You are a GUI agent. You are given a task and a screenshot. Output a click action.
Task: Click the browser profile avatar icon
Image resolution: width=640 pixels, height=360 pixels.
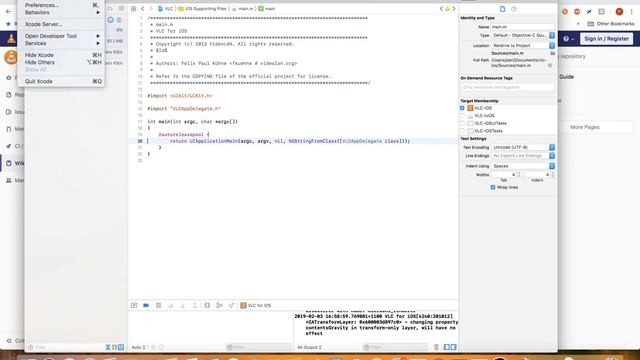[619, 12]
